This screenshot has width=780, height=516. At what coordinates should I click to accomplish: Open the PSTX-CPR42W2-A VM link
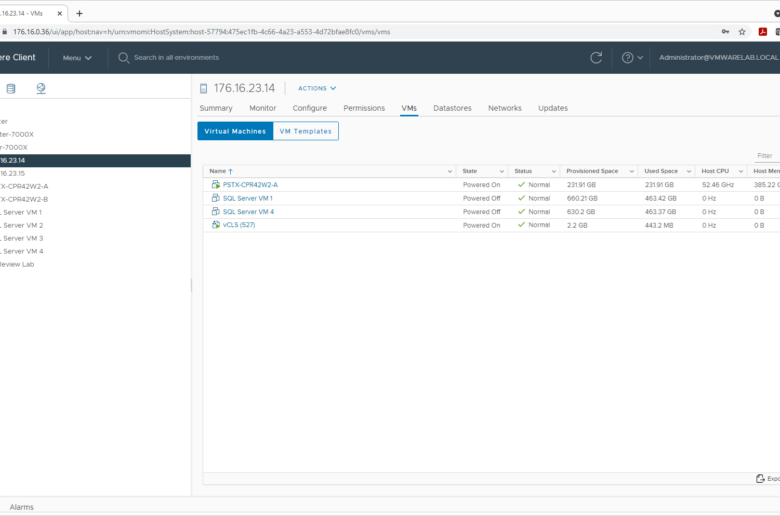pyautogui.click(x=250, y=185)
